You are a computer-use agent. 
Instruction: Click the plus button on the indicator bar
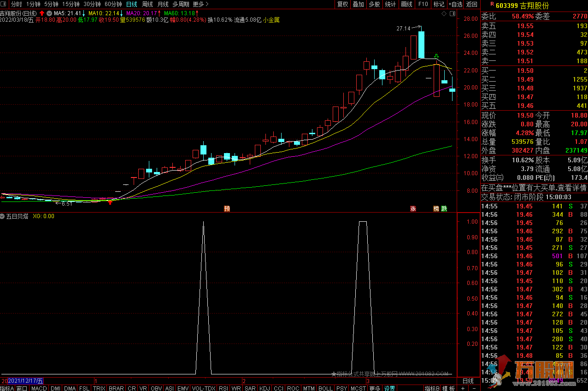tap(463, 388)
